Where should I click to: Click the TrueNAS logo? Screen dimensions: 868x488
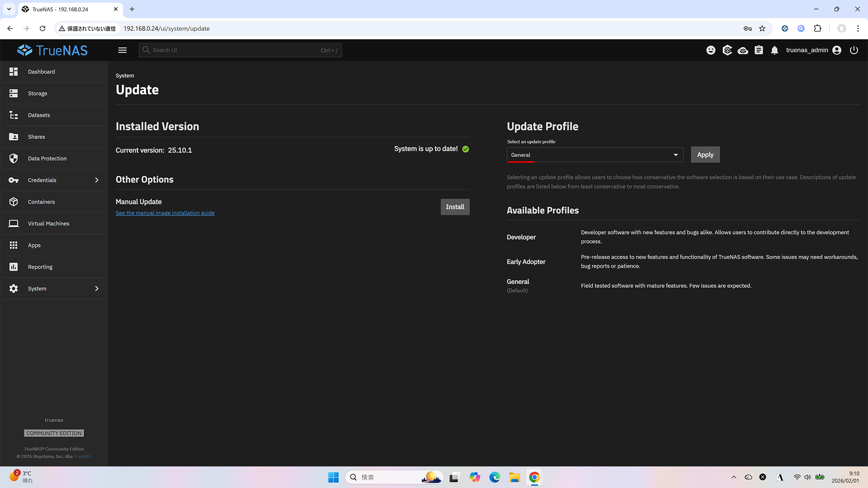click(52, 50)
